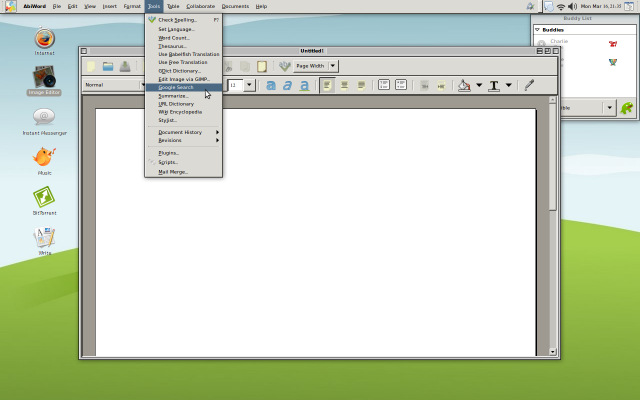
Task: Choose Set Language menu entry
Action: 184,29
